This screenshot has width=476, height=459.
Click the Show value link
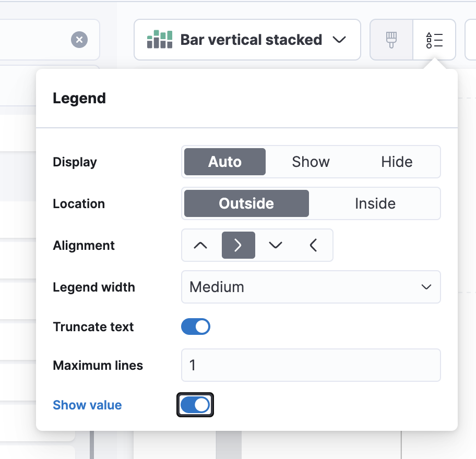87,405
